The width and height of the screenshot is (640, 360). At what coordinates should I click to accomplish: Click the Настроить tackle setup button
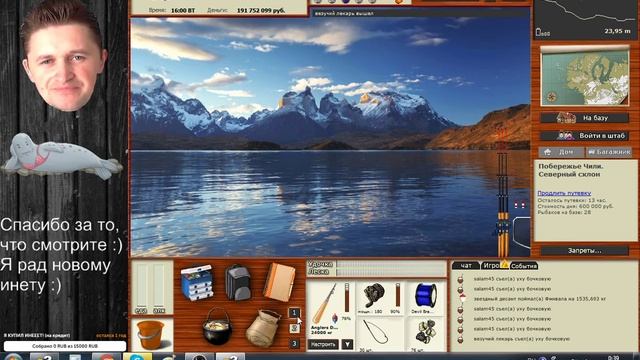point(323,344)
